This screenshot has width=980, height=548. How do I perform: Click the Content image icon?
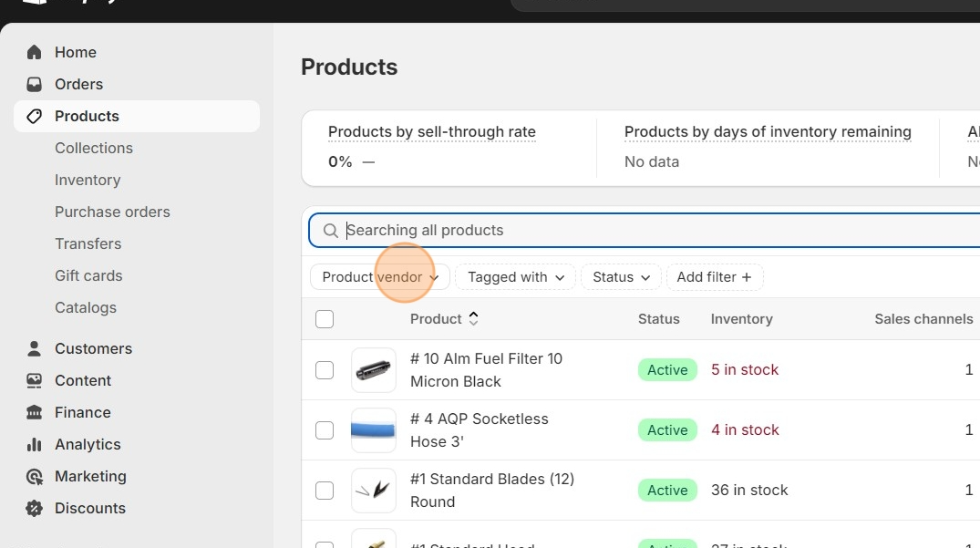click(35, 380)
